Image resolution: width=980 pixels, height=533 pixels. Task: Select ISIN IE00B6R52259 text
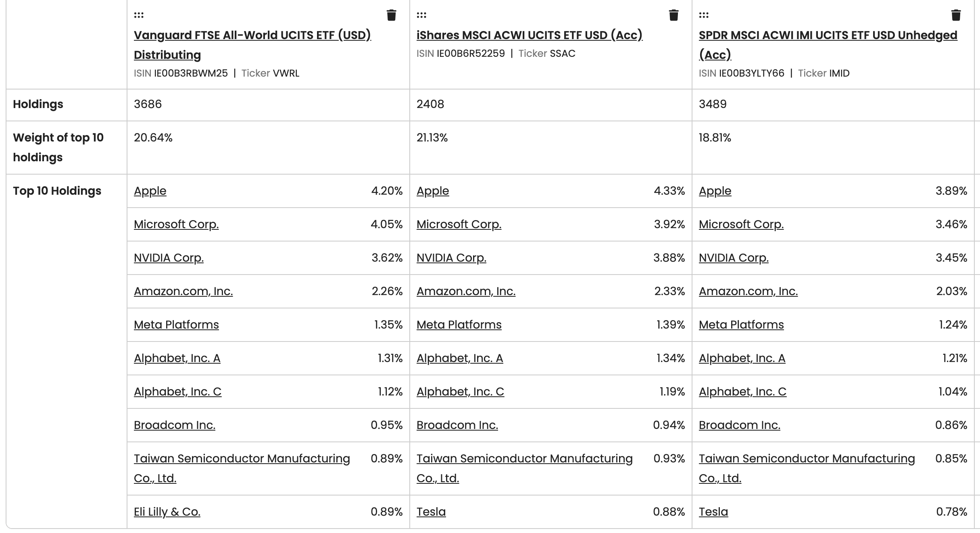click(471, 54)
